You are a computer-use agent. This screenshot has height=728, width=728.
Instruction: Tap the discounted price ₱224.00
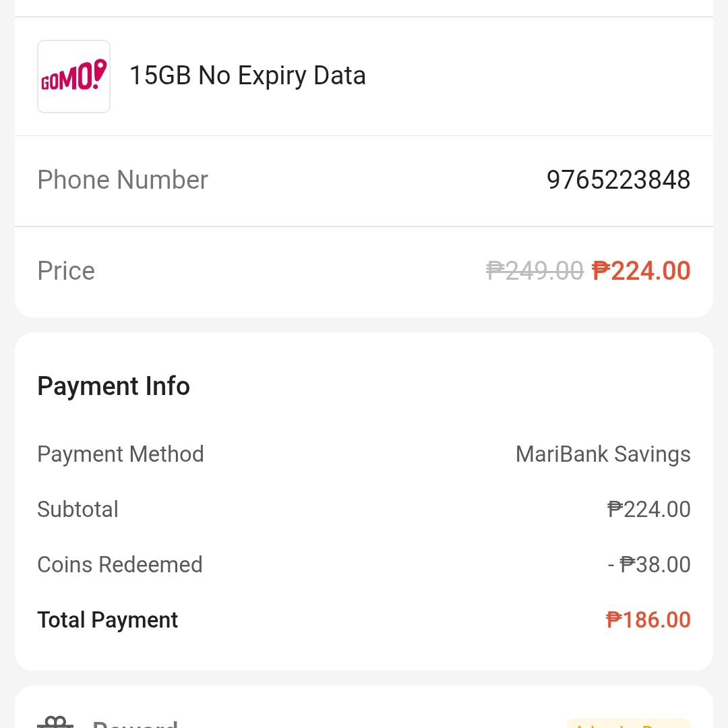[641, 271]
